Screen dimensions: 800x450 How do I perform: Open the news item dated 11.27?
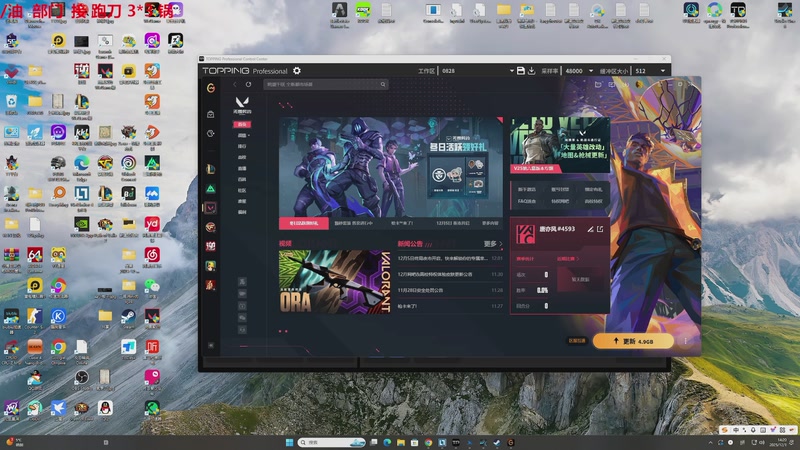[450, 306]
